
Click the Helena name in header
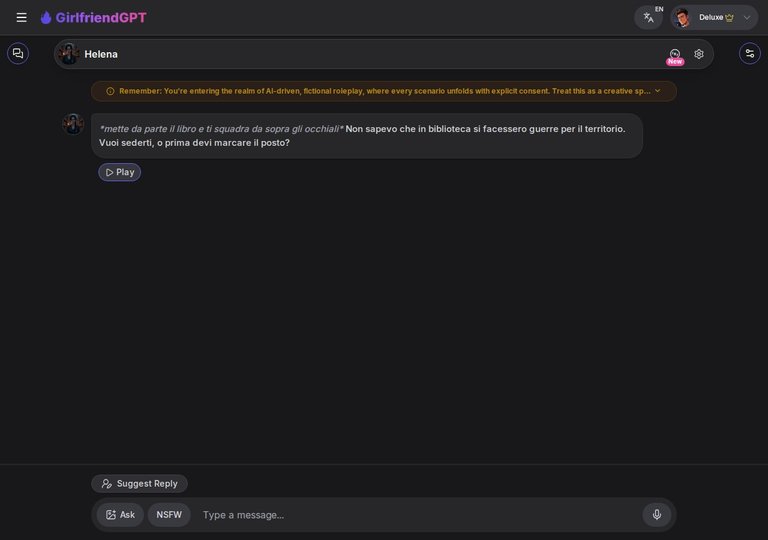click(101, 54)
